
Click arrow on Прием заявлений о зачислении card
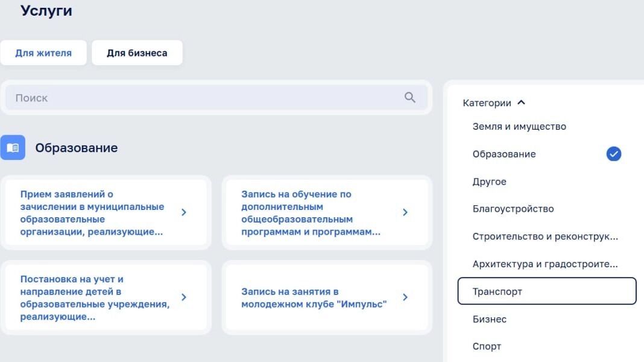point(184,212)
